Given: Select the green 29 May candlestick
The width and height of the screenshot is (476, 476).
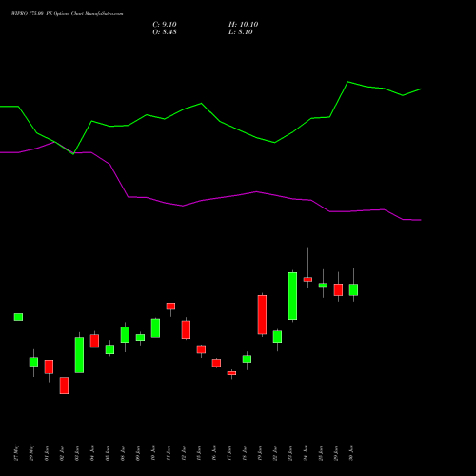Looking at the screenshot, I should click(33, 362).
